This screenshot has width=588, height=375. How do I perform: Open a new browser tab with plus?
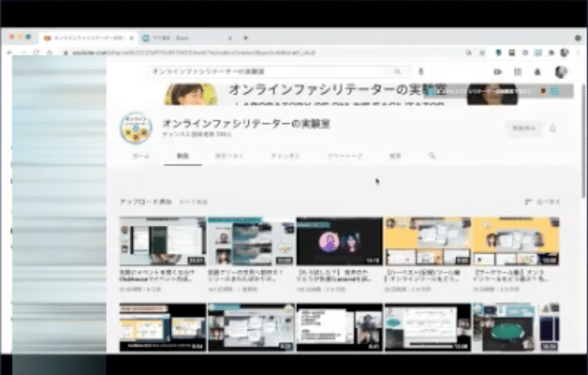pyautogui.click(x=246, y=38)
